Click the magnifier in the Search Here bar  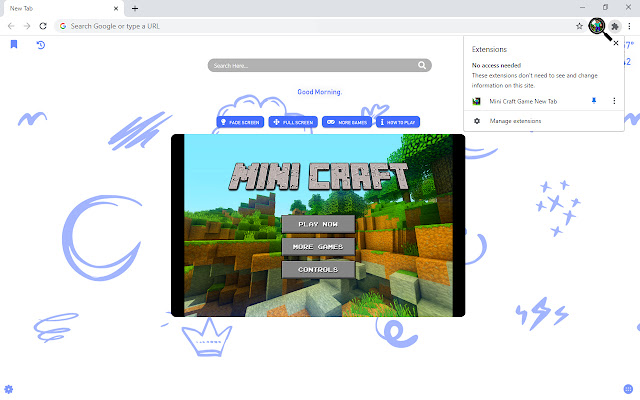(422, 65)
